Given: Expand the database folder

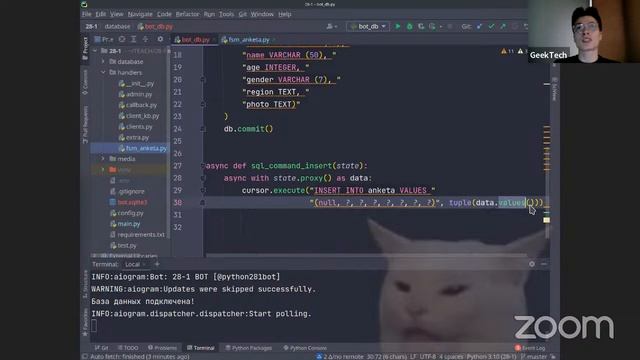Looking at the screenshot, I should [x=103, y=62].
